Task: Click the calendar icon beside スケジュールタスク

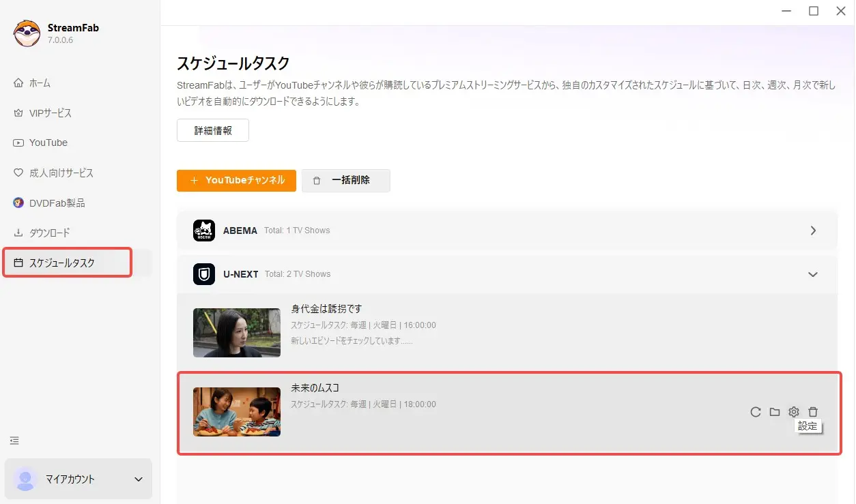Action: tap(18, 263)
